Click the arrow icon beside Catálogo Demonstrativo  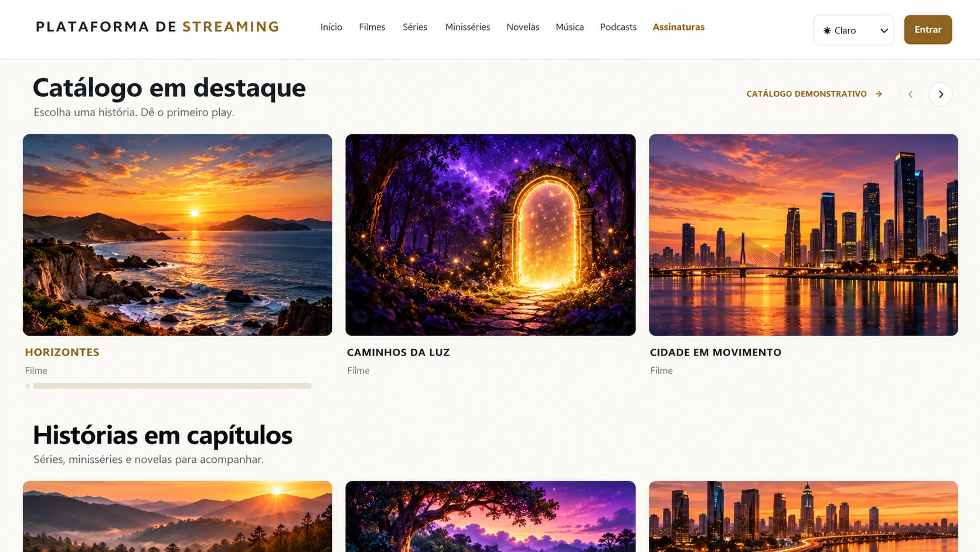pos(879,94)
